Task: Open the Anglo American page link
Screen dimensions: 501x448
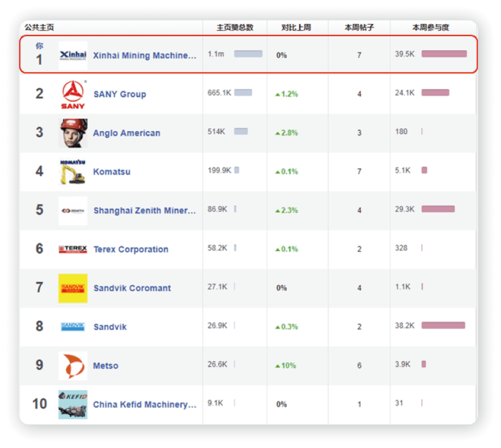Action: click(x=127, y=133)
